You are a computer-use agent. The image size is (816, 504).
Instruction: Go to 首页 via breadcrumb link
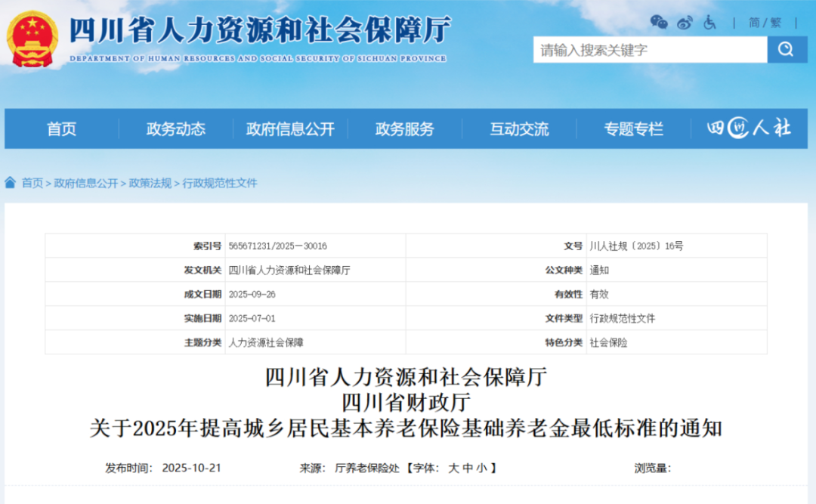click(x=31, y=183)
